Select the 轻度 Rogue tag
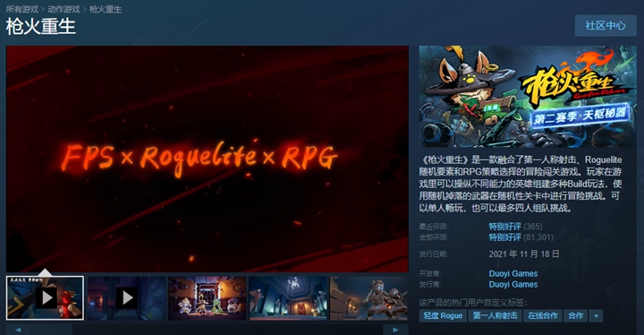 [x=443, y=315]
